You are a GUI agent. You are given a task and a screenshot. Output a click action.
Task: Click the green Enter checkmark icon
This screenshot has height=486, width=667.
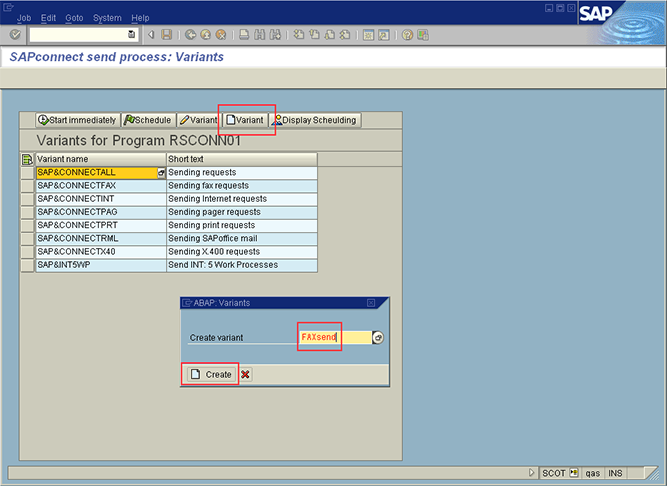coord(15,34)
